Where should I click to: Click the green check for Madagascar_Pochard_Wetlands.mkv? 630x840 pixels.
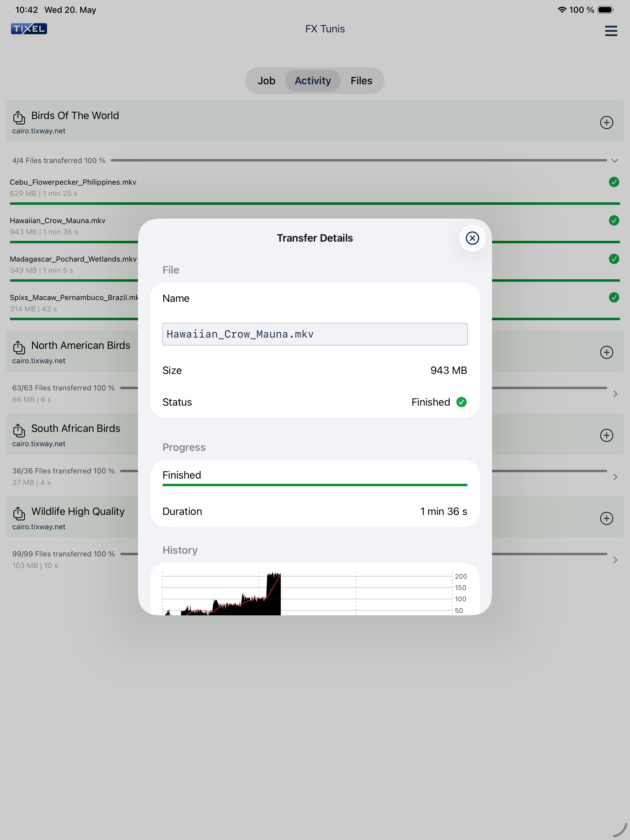(x=614, y=259)
